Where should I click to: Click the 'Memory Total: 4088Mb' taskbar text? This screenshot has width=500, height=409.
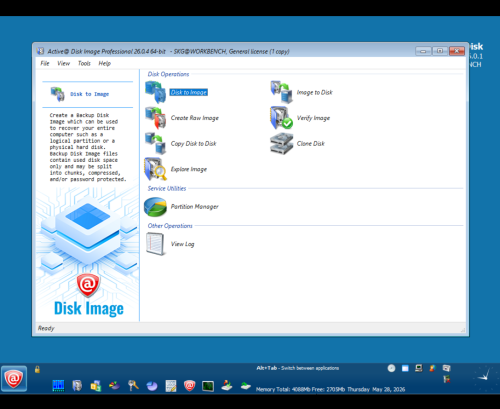click(x=282, y=389)
